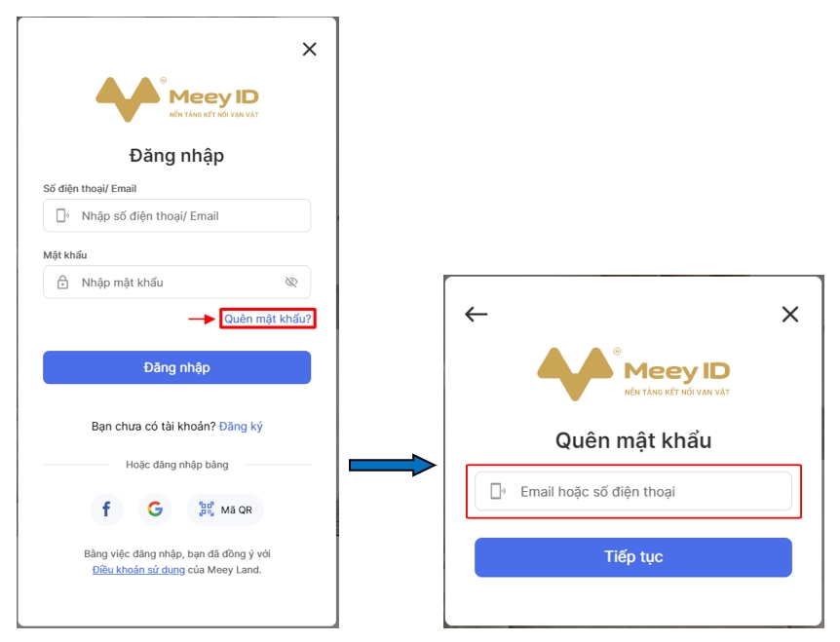
Task: Click the back arrow in Quên mật khẩu dialog
Action: point(477,314)
